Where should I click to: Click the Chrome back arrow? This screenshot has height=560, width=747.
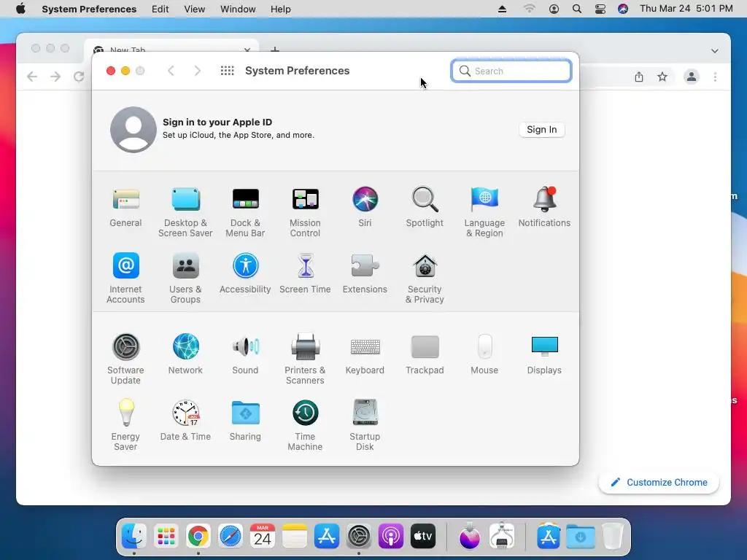click(x=32, y=77)
